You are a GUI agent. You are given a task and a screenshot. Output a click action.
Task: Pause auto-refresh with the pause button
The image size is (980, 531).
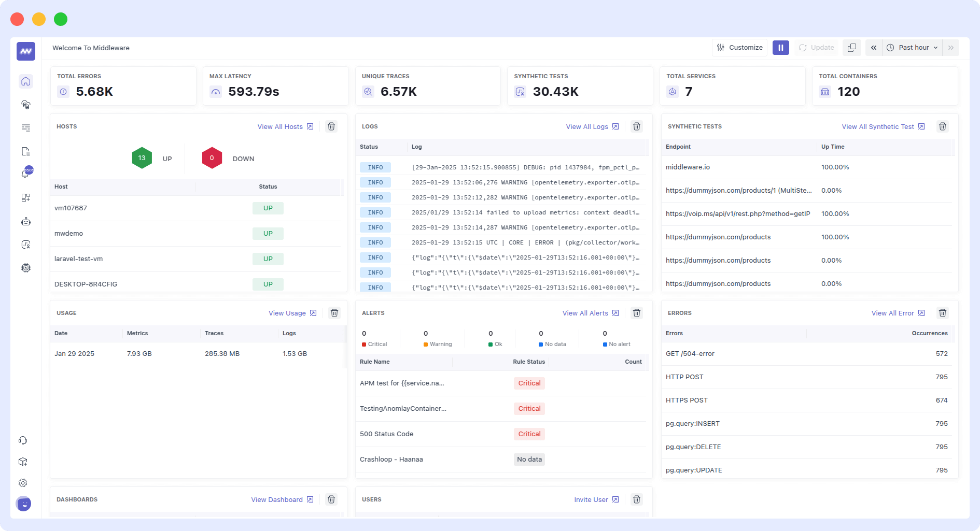[x=780, y=47]
